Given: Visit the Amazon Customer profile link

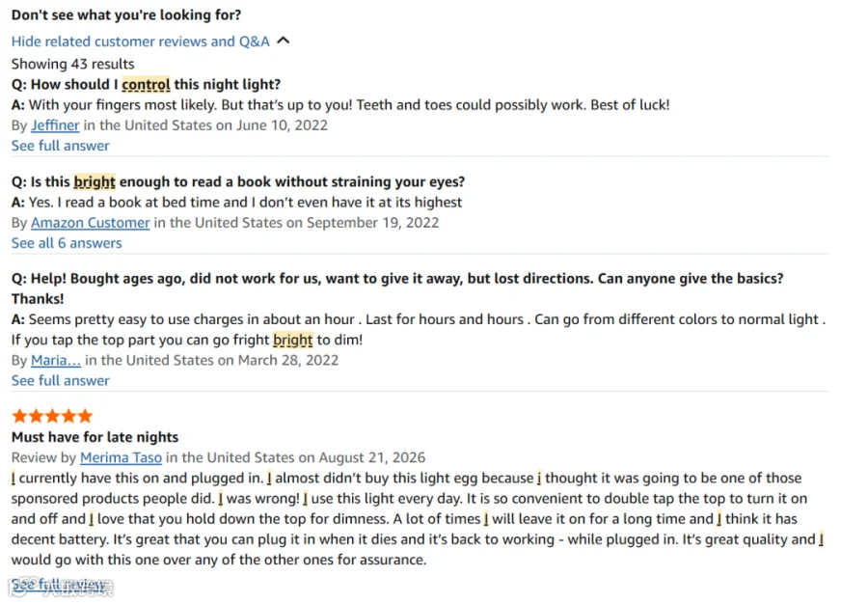Looking at the screenshot, I should 91,223.
